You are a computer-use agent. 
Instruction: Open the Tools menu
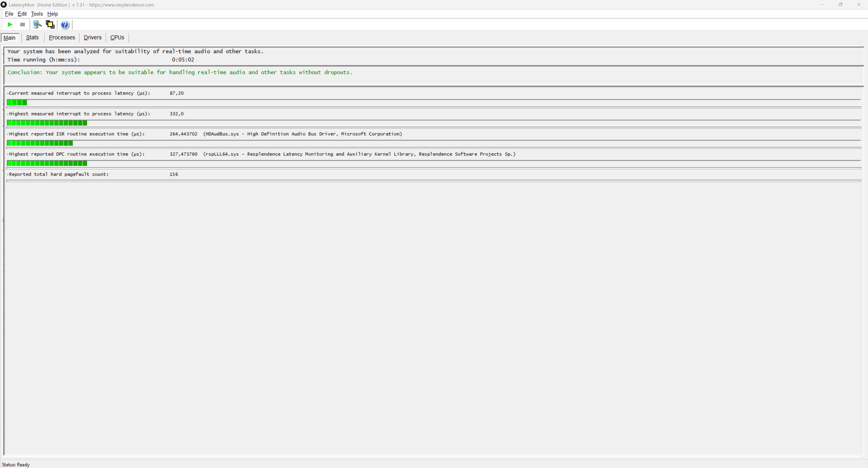(37, 14)
